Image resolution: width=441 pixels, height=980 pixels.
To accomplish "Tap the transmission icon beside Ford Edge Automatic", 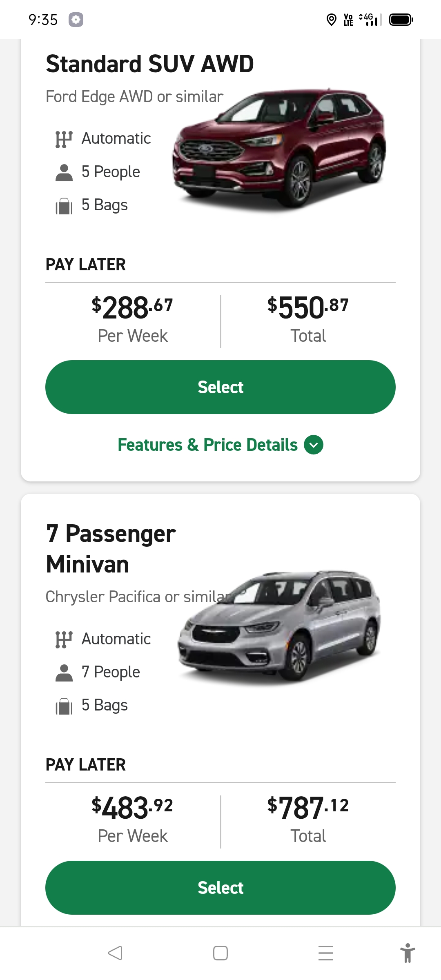I will (64, 139).
